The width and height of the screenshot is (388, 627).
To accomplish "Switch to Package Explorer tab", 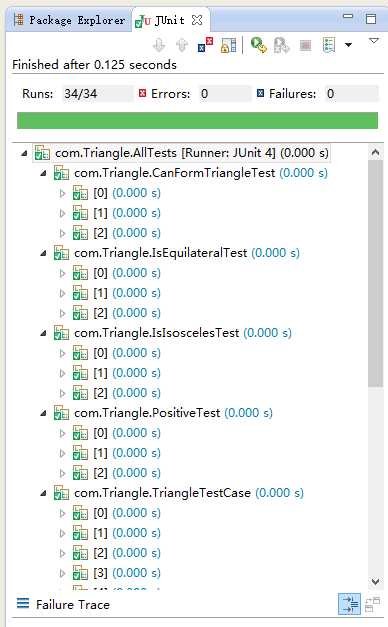I will [x=70, y=20].
